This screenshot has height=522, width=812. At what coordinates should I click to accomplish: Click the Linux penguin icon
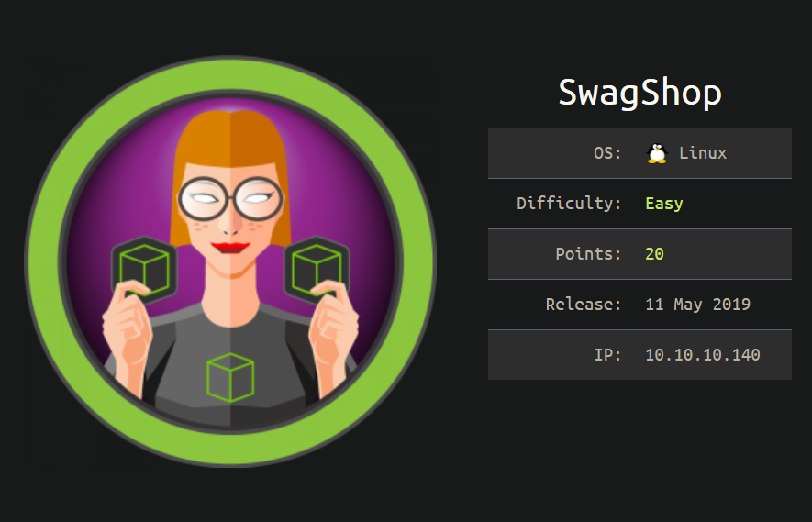[657, 153]
